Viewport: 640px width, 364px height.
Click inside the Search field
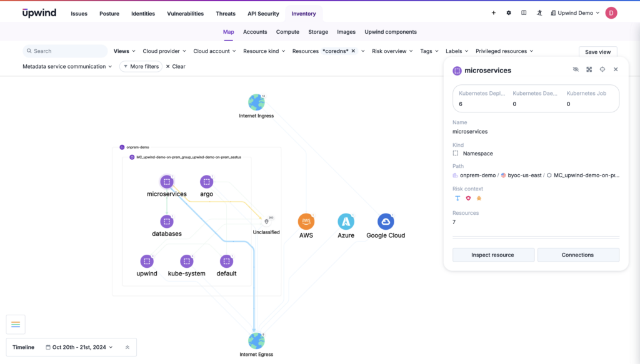[x=64, y=51]
